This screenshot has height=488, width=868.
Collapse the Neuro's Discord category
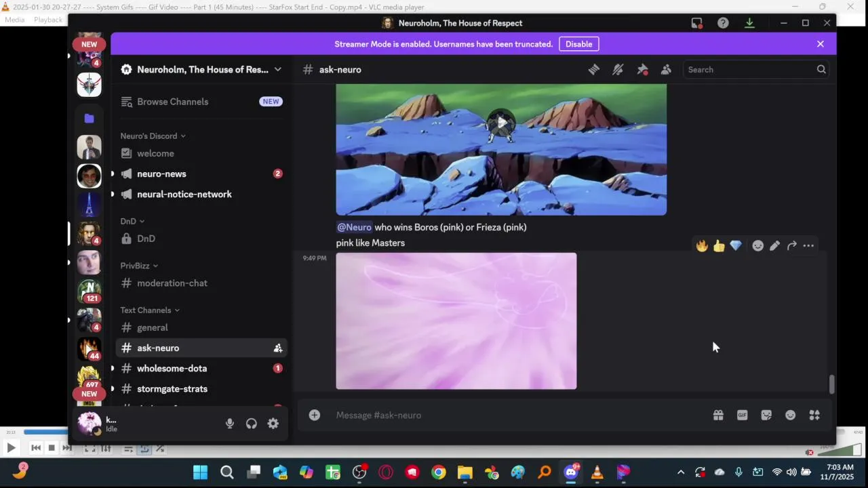(x=153, y=136)
